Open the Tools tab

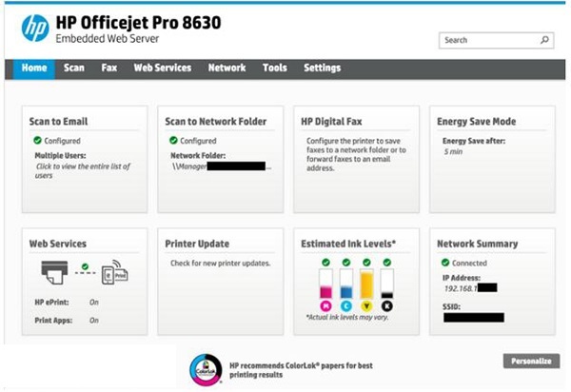(x=275, y=69)
